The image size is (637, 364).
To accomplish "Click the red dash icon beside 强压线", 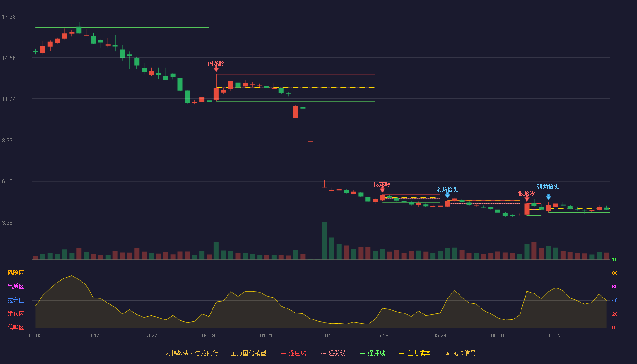I will [x=284, y=353].
